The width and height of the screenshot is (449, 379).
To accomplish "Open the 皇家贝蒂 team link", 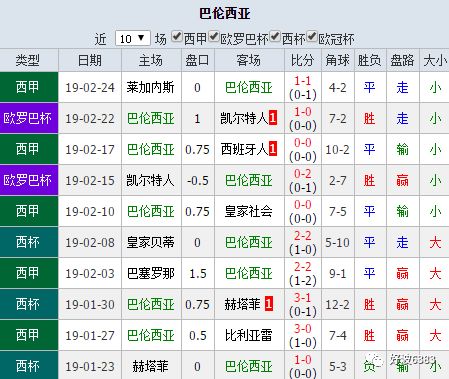I will click(151, 242).
